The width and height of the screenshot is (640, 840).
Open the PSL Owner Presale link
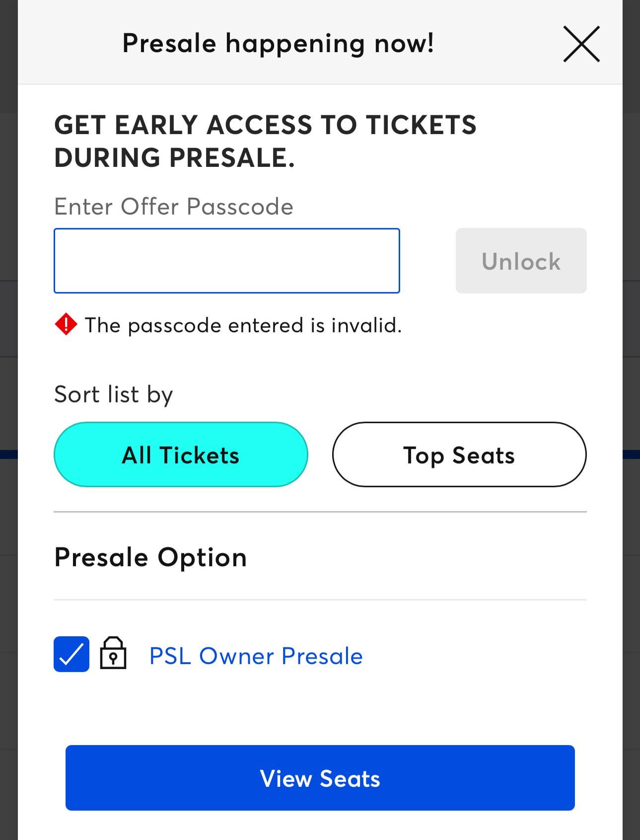[256, 656]
